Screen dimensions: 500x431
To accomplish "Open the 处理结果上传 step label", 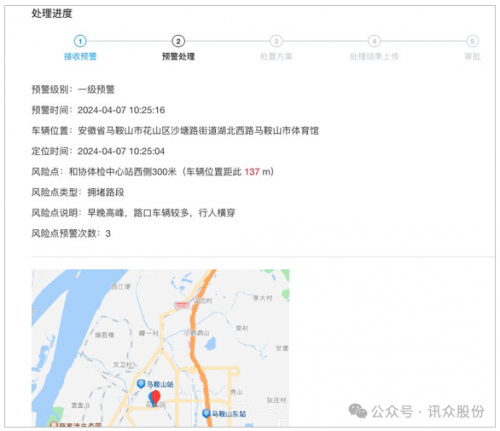I will coord(374,56).
